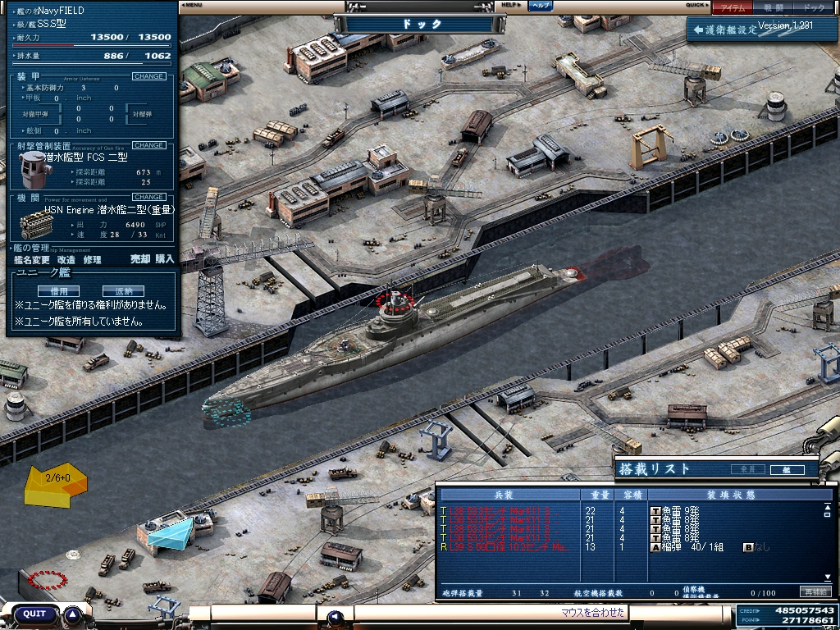Click the POINT value 27178661
This screenshot has height=630, width=840.
pyautogui.click(x=808, y=620)
